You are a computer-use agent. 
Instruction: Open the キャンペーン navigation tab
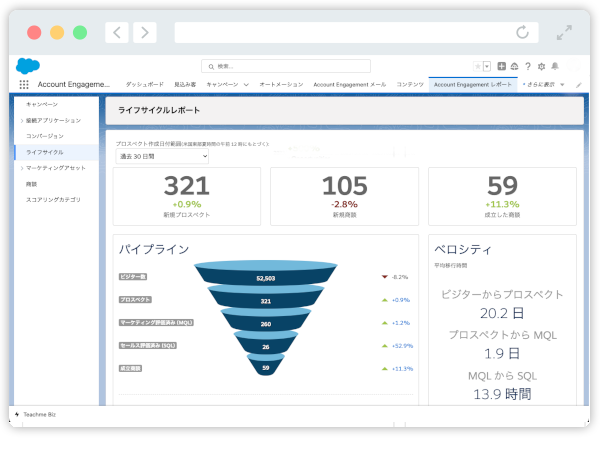[222, 85]
